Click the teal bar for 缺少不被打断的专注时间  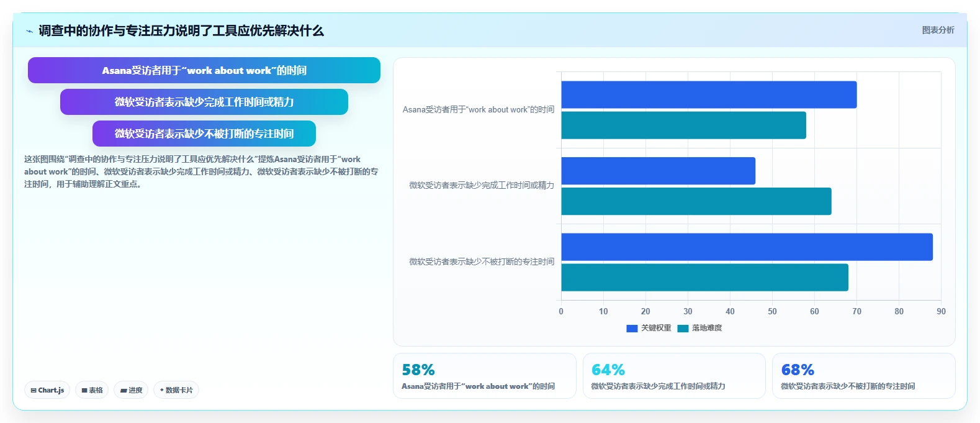(704, 277)
